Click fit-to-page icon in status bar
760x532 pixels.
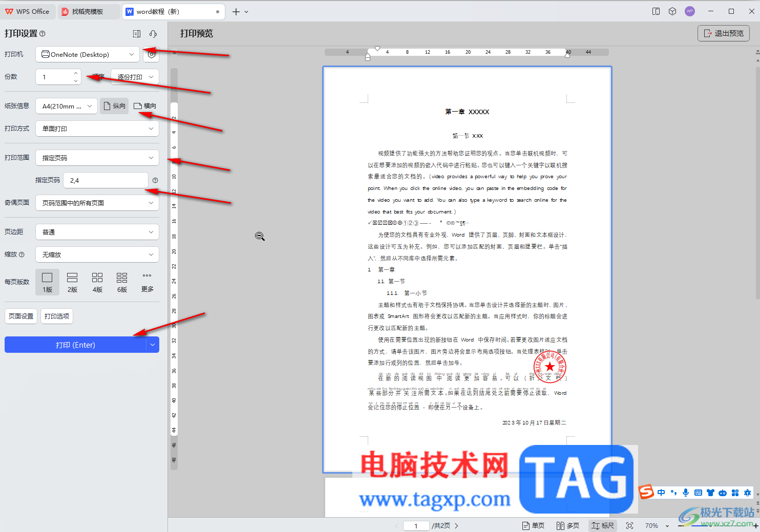(630, 526)
